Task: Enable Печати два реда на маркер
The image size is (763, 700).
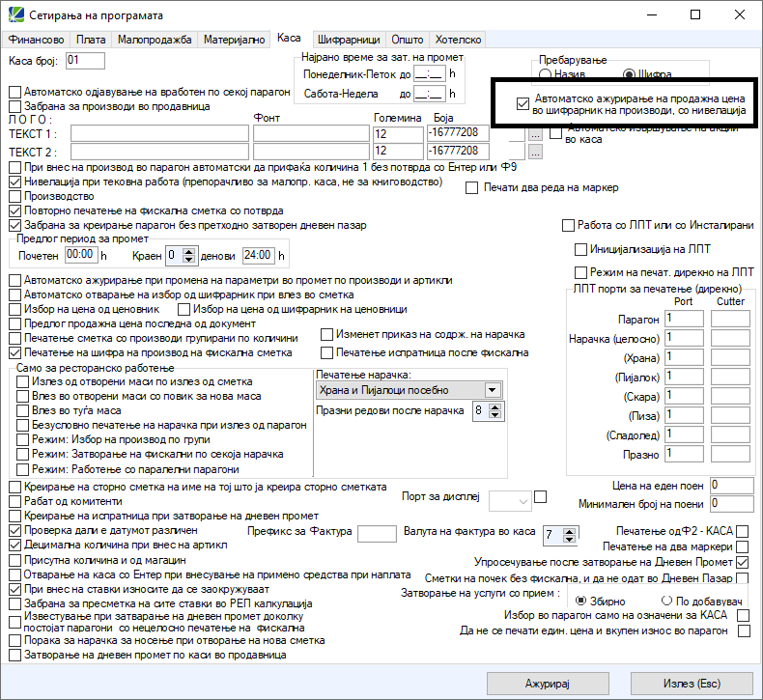Action: pos(471,187)
